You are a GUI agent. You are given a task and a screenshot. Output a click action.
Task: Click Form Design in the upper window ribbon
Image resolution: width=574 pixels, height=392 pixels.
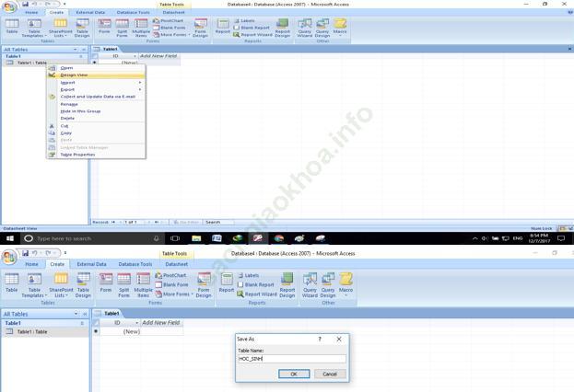click(x=201, y=29)
